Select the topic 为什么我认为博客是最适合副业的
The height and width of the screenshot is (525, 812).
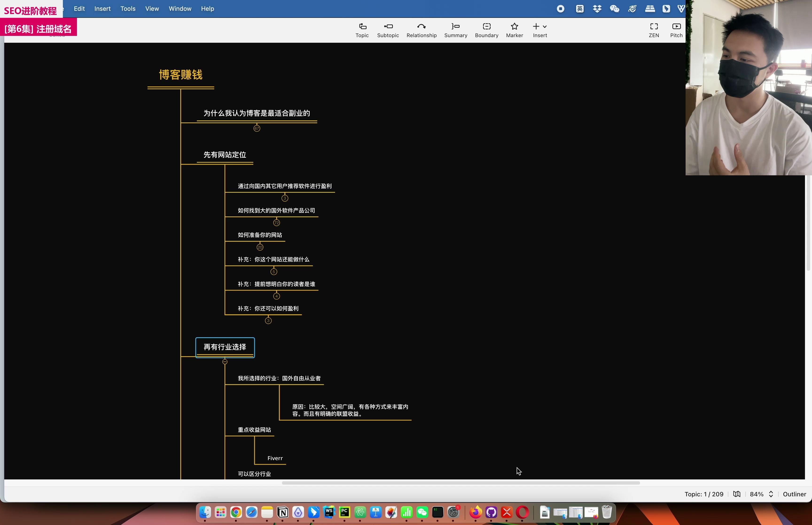257,113
